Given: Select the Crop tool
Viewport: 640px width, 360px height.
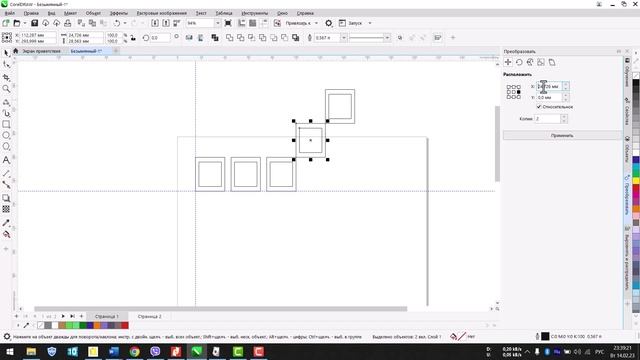Looking at the screenshot, I should 6,78.
